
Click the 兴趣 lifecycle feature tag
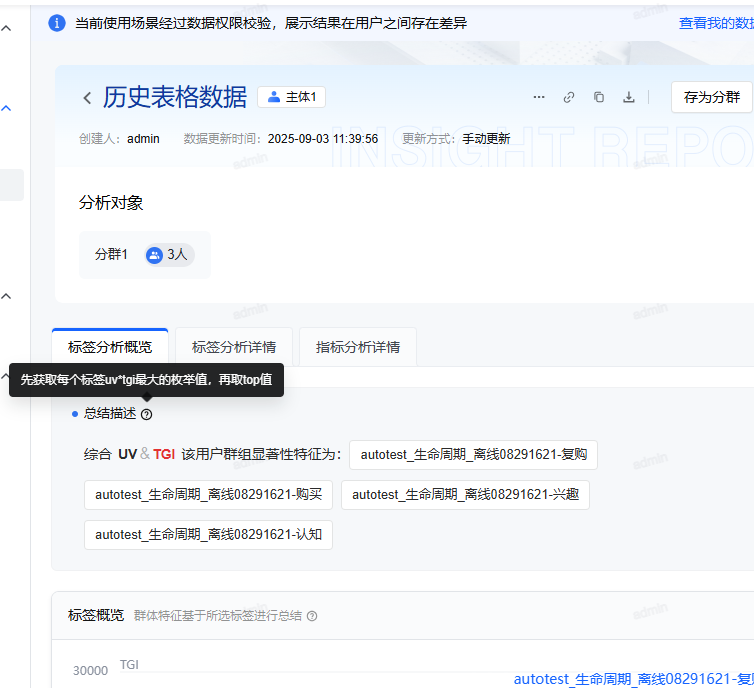pyautogui.click(x=465, y=494)
